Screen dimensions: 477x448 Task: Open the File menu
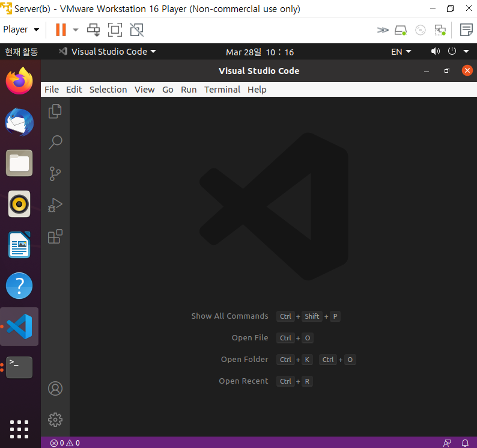52,90
